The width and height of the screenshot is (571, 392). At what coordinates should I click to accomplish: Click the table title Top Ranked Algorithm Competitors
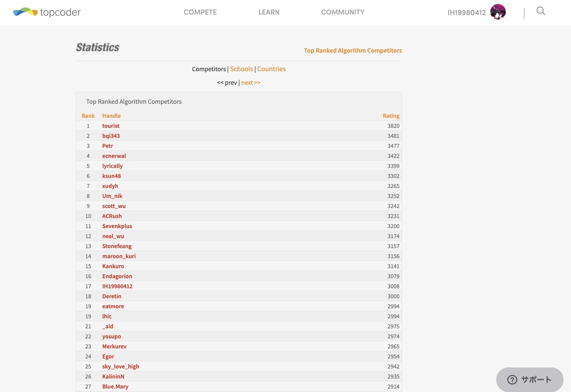point(134,102)
